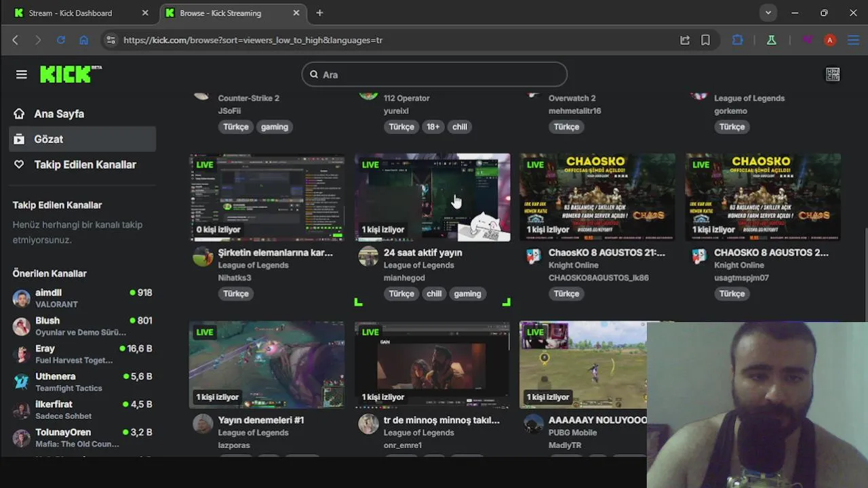
Task: Open browser extensions puzzle icon
Action: tap(738, 40)
